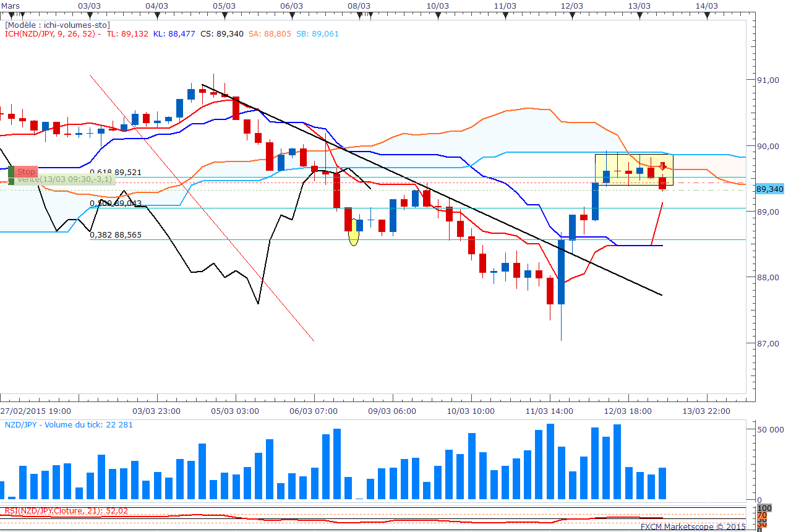Click the blue 89,340 current price tag
The width and height of the screenshot is (791, 532).
(x=769, y=189)
